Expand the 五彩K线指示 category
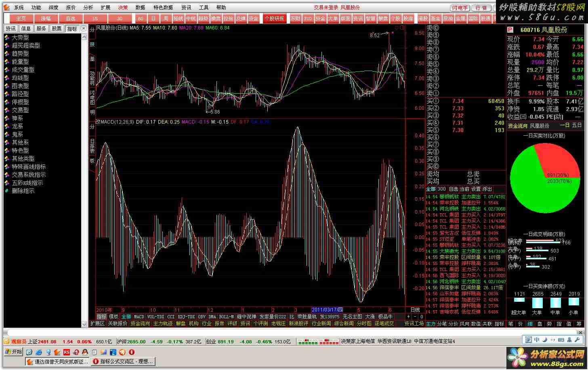This screenshot has width=588, height=370. [x=27, y=183]
